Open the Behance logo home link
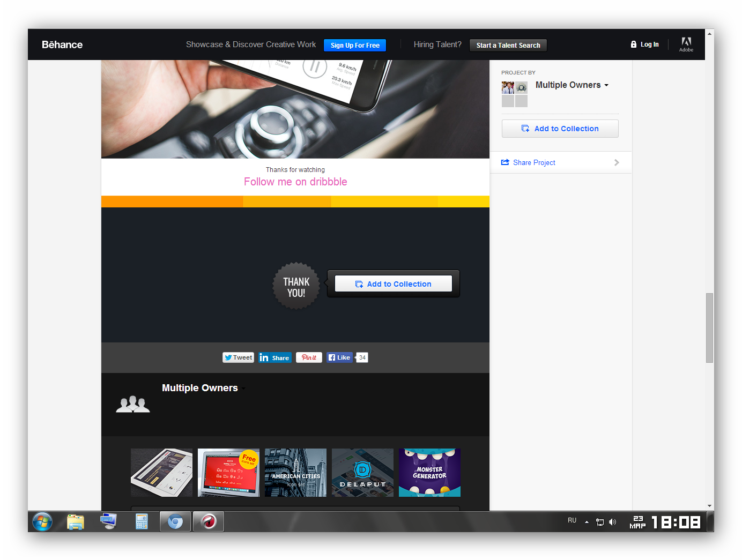 62,44
